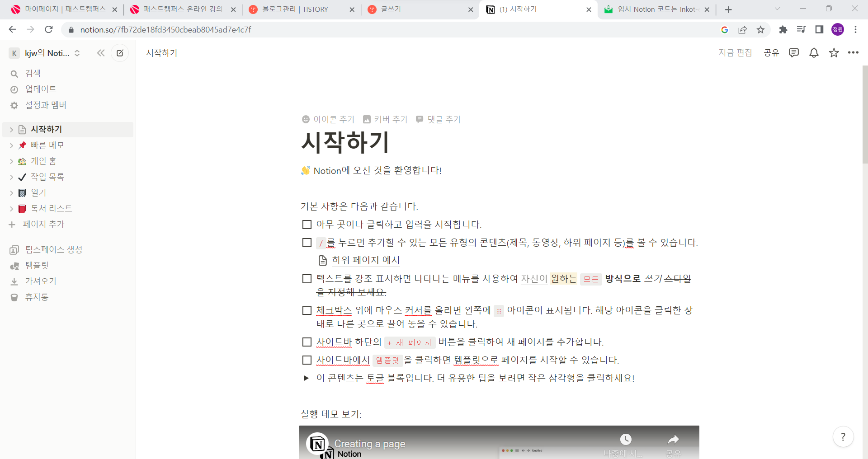Switch to 패스트캠퍼스 온라인 강의 tab
The height and width of the screenshot is (459, 868).
click(183, 9)
